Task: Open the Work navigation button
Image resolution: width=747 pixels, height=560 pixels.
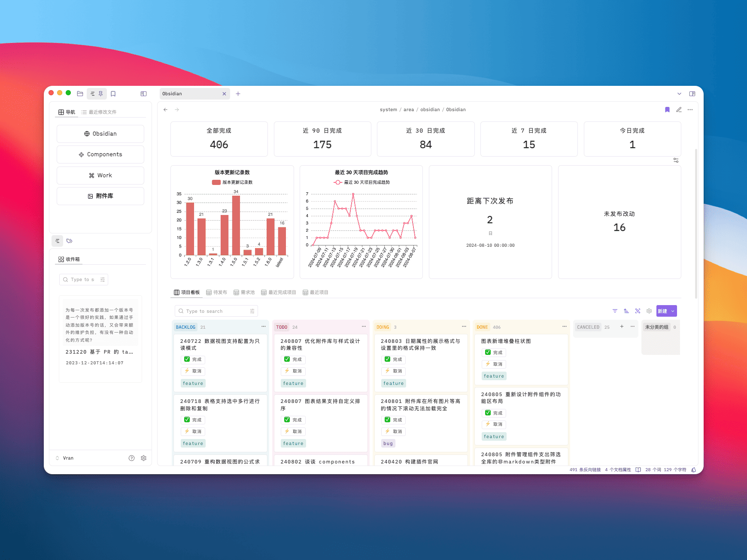Action: tap(100, 175)
